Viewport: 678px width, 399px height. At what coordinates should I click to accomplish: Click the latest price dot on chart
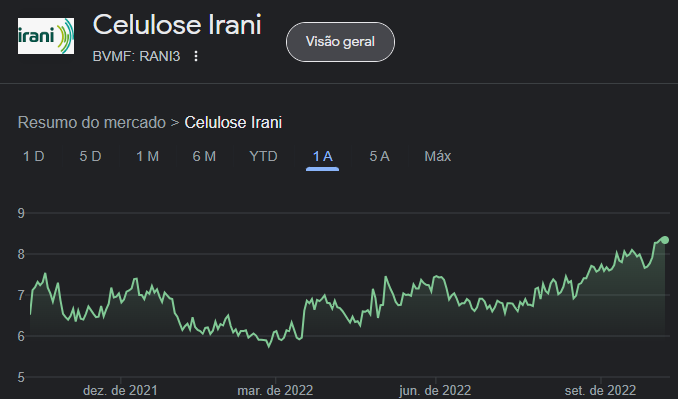click(665, 240)
